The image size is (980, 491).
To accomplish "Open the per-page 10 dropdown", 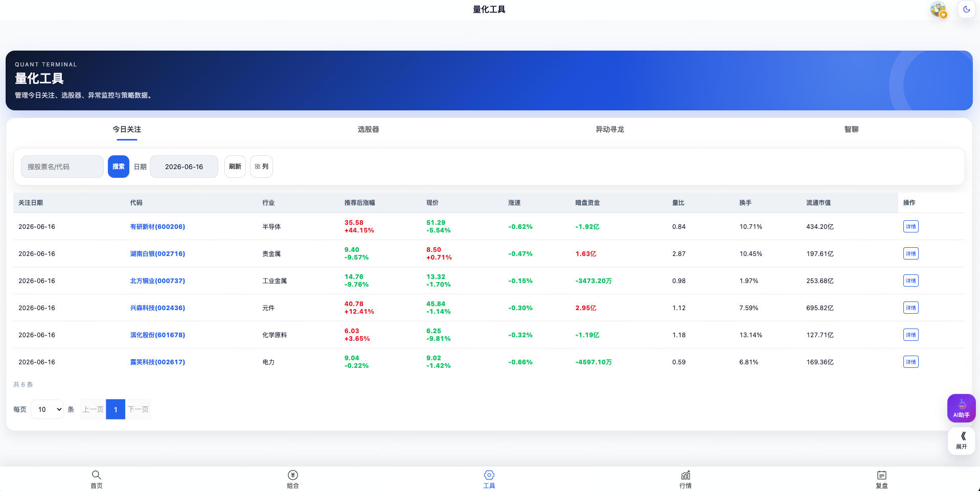I will [48, 409].
